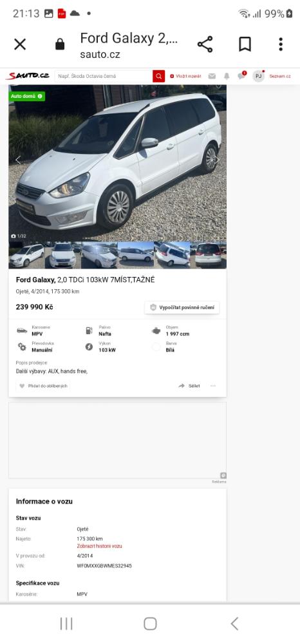Screen dimensions: 300x644
Task: Show previous photo with left arrow
Action: click(17, 160)
